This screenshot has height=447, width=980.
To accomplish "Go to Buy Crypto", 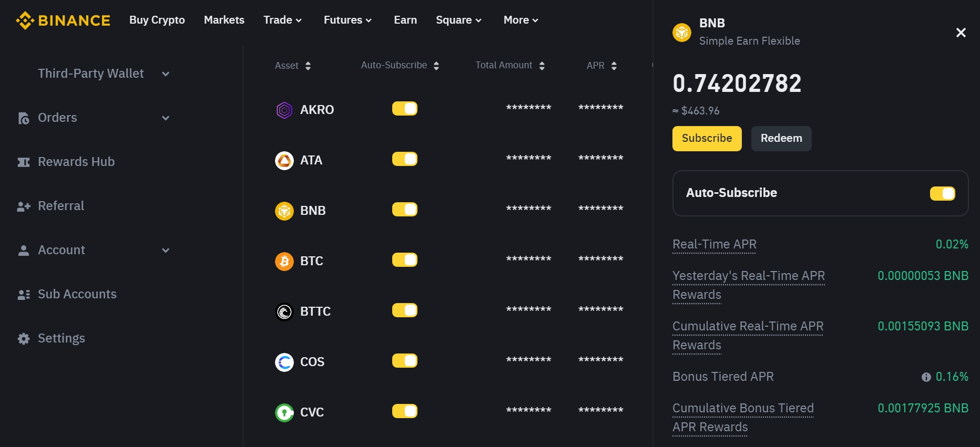I will (157, 20).
